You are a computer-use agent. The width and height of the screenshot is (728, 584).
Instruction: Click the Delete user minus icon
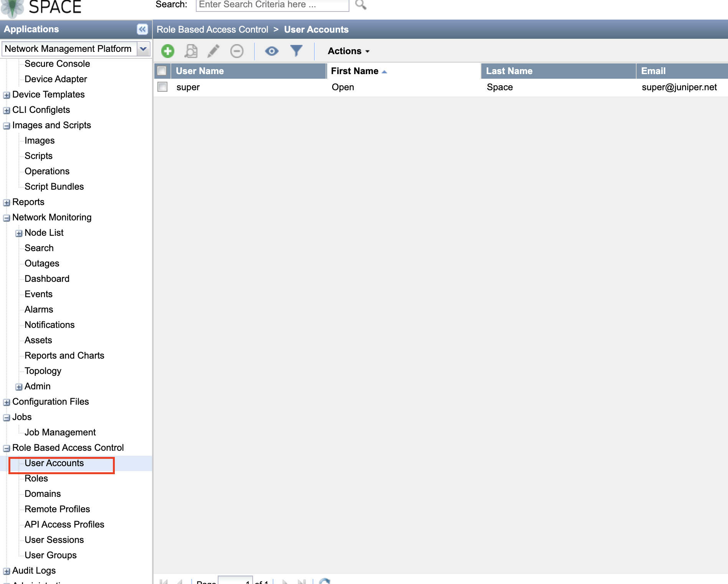coord(237,51)
